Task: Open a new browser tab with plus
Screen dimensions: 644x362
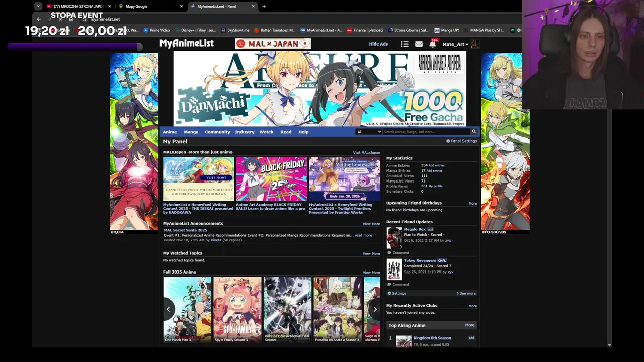Action: pyautogui.click(x=264, y=6)
